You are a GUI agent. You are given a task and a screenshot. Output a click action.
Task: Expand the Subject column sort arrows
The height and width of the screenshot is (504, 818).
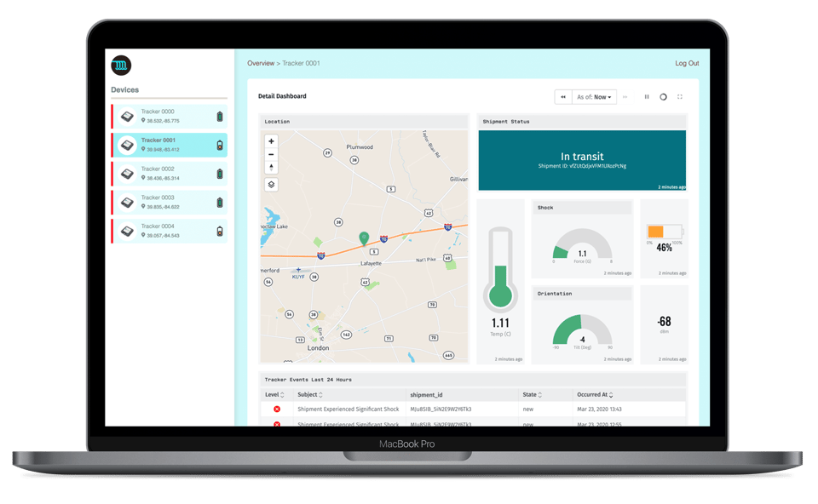tap(320, 395)
